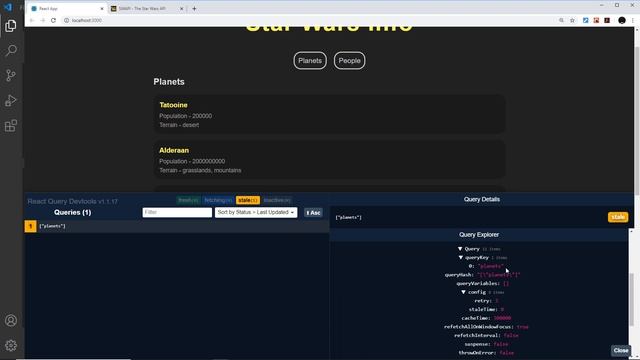The image size is (640, 360).
Task: Click the suspense config entry
Action: coord(486,344)
